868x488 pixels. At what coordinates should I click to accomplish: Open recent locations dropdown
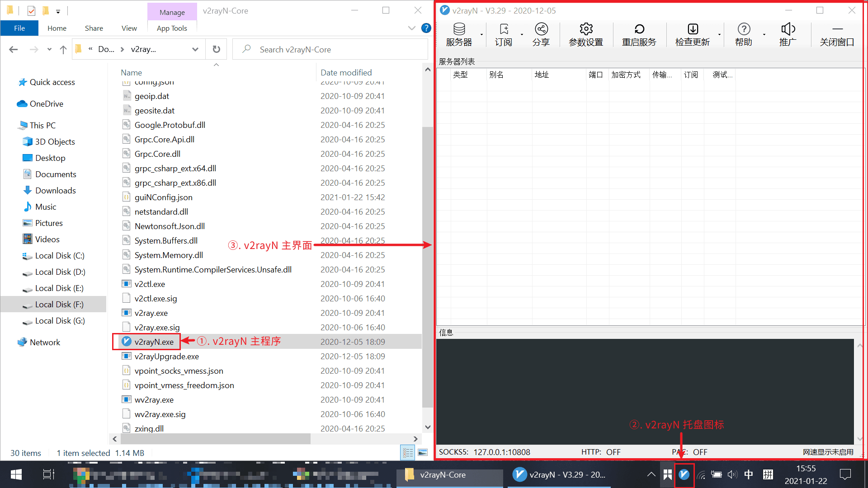tap(49, 49)
